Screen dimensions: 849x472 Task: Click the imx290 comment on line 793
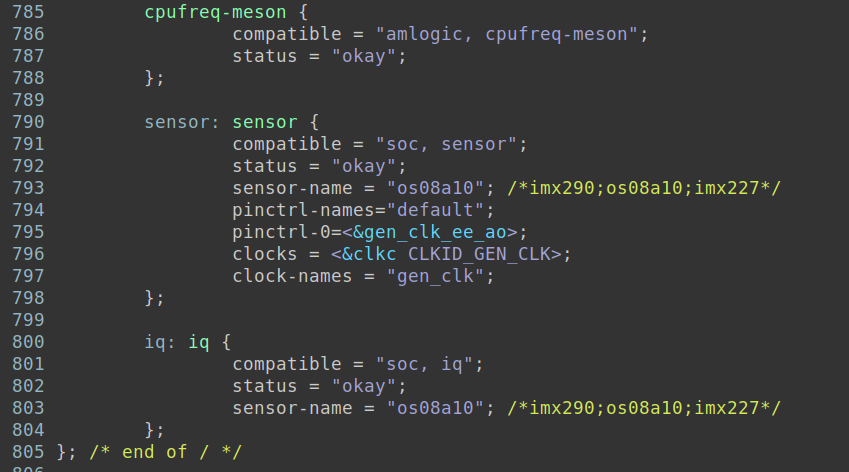point(644,188)
